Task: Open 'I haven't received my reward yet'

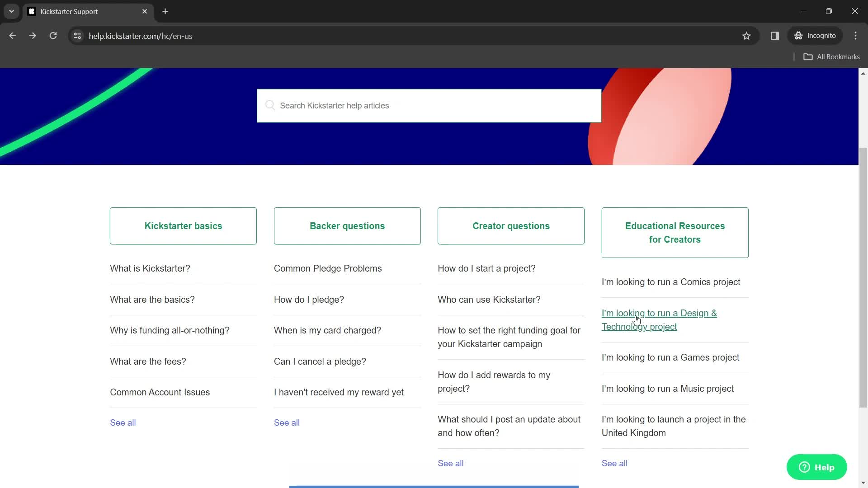Action: 339,392
